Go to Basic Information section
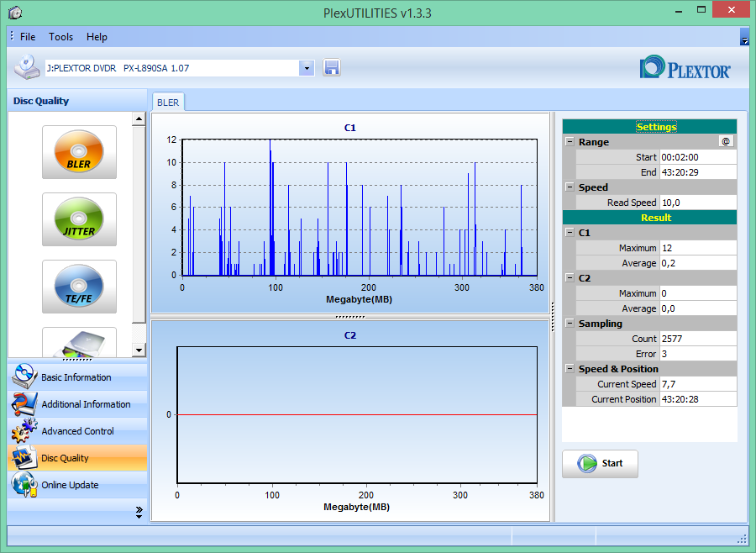 tap(77, 377)
